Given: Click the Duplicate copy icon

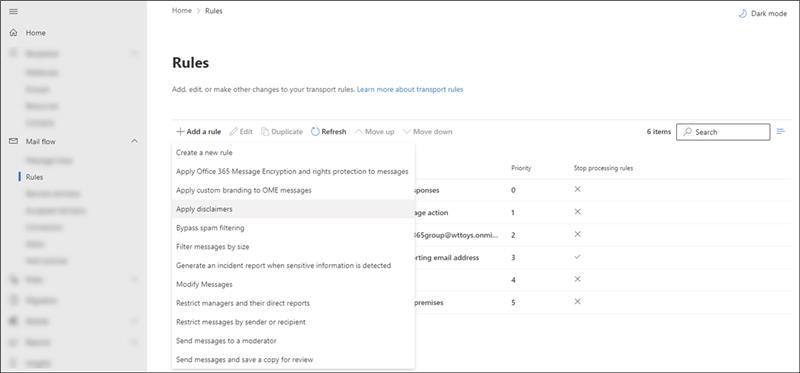Looking at the screenshot, I should tap(265, 132).
